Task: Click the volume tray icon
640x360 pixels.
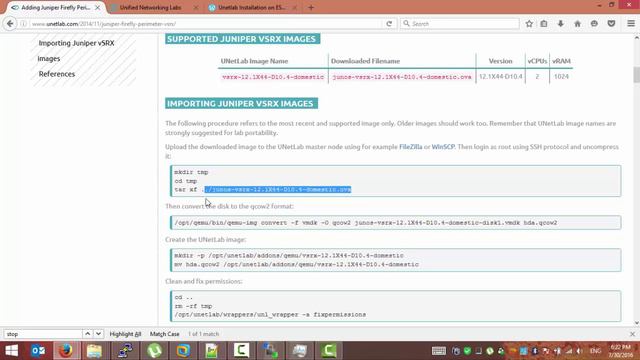Action: pyautogui.click(x=580, y=351)
